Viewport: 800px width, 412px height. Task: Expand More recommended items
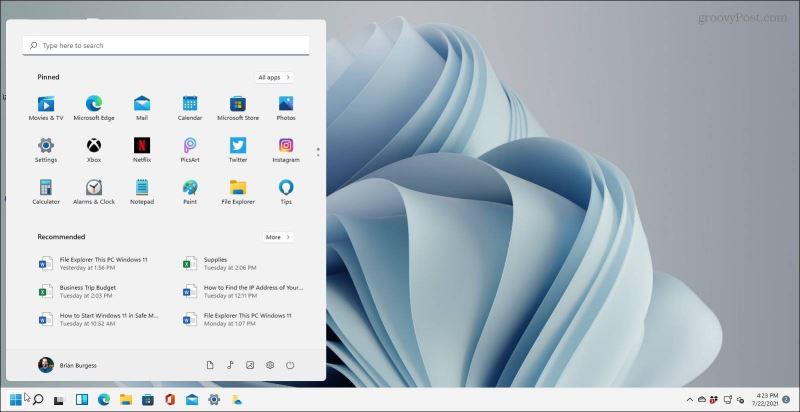pyautogui.click(x=278, y=237)
